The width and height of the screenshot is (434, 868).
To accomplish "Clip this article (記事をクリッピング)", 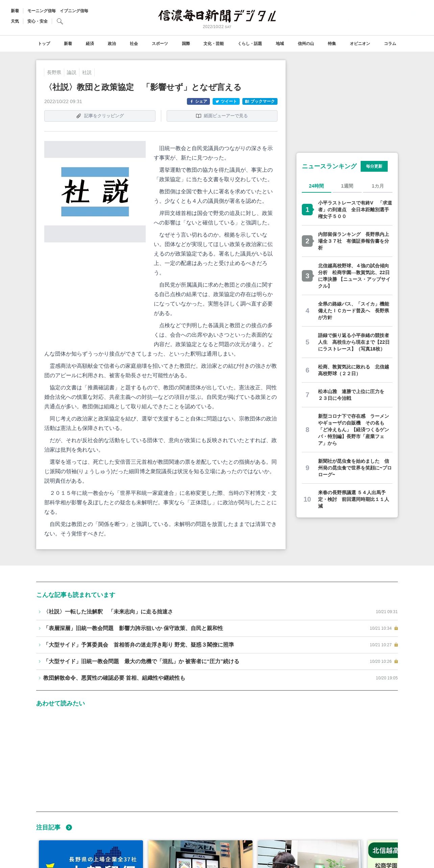I will point(100,116).
